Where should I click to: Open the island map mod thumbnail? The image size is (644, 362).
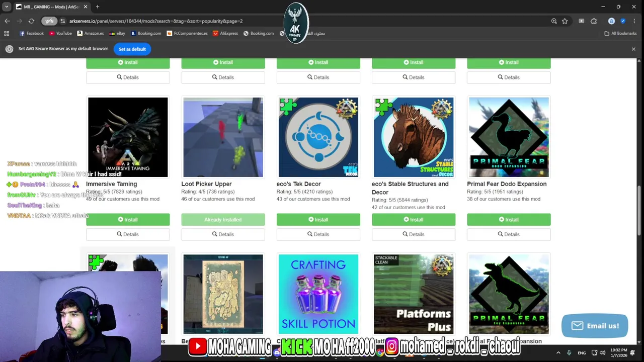(223, 294)
